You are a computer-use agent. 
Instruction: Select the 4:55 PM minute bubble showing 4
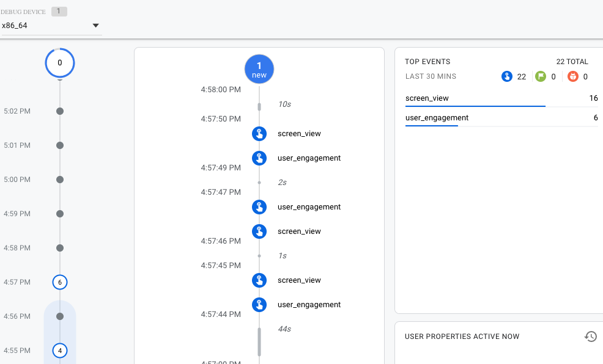click(59, 351)
